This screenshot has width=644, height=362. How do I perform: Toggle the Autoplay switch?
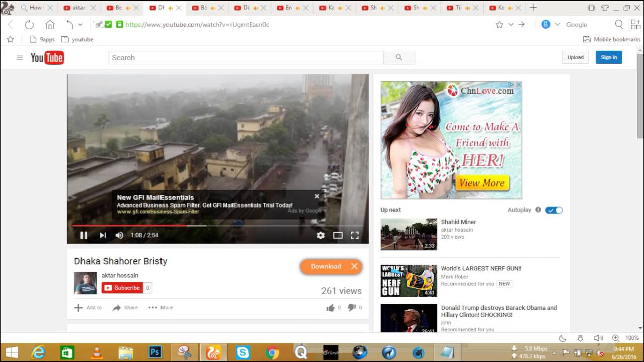[x=554, y=210]
